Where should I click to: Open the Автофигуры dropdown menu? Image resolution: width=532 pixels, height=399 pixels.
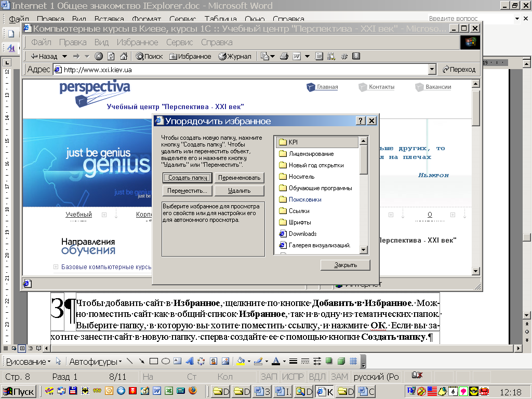[x=96, y=362]
